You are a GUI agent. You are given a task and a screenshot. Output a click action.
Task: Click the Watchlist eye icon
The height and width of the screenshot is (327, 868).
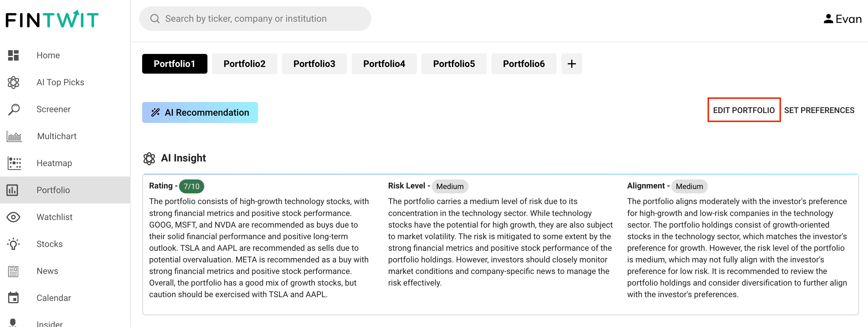pyautogui.click(x=13, y=217)
